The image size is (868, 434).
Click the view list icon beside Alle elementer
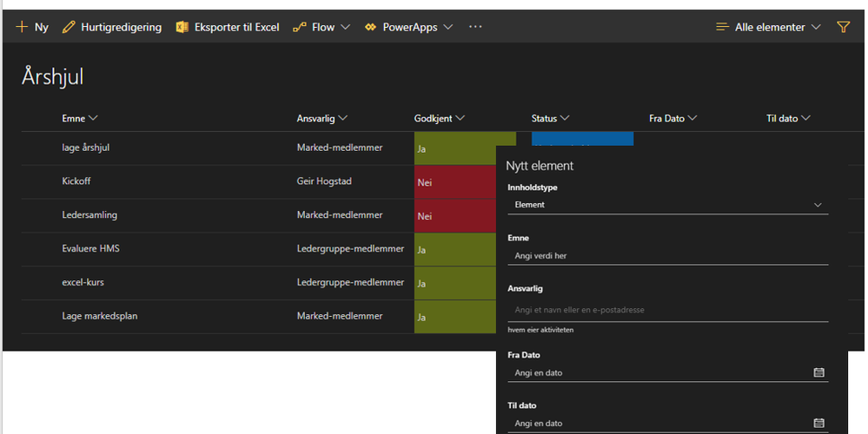coord(722,27)
